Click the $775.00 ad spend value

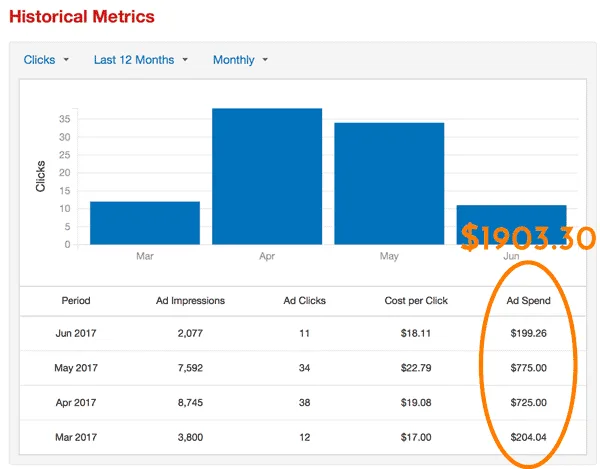[x=526, y=368]
